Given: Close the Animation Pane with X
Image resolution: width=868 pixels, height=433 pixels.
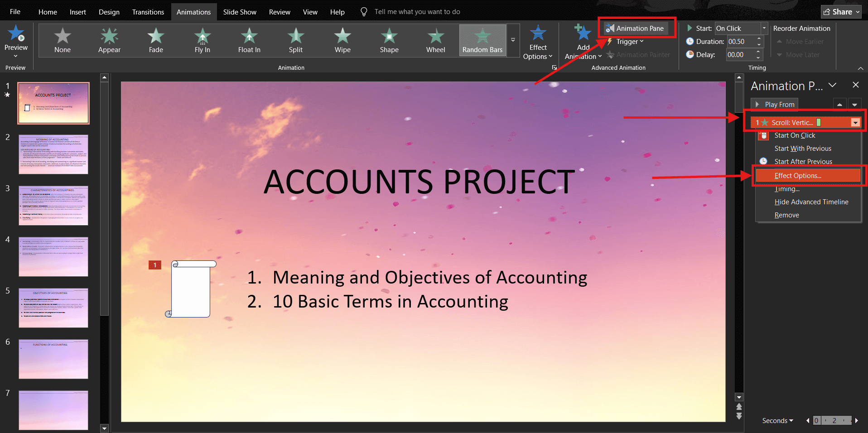Looking at the screenshot, I should click(x=855, y=85).
